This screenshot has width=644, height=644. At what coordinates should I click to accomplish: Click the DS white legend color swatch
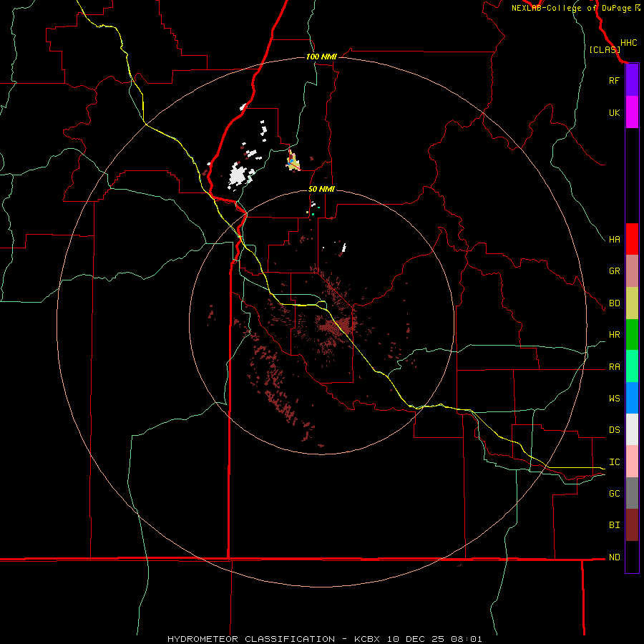click(632, 429)
